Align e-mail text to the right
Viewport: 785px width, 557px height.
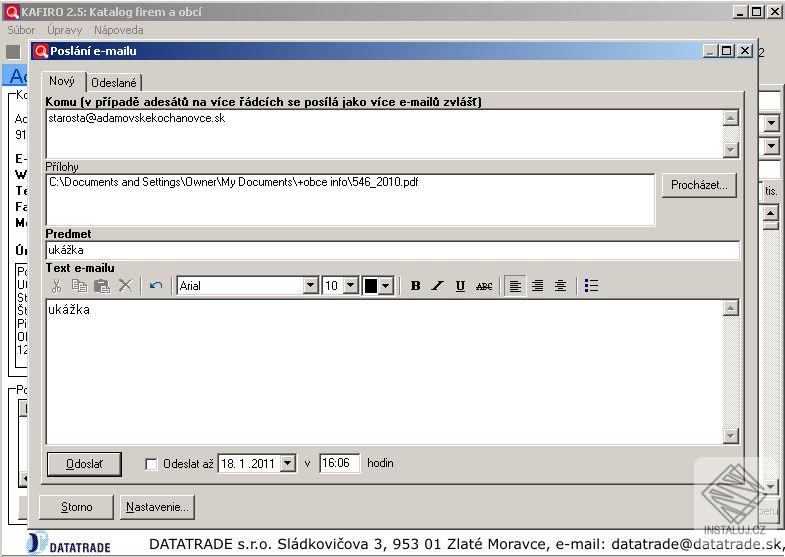tap(538, 286)
